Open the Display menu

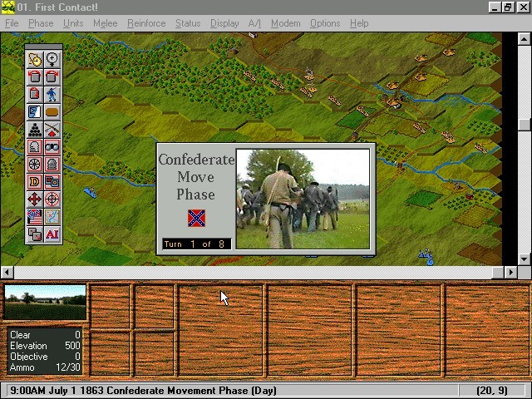(224, 23)
